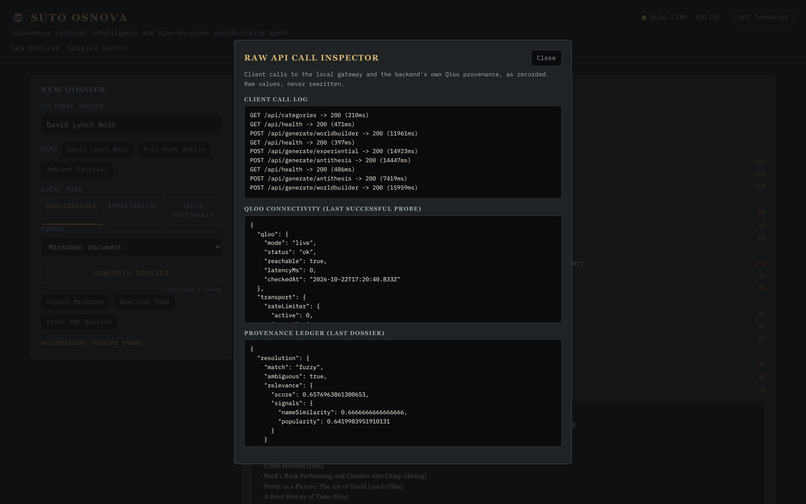Click the "worldbuilder dossier ready." status text
Screen dimensions: 806x504
(93, 343)
